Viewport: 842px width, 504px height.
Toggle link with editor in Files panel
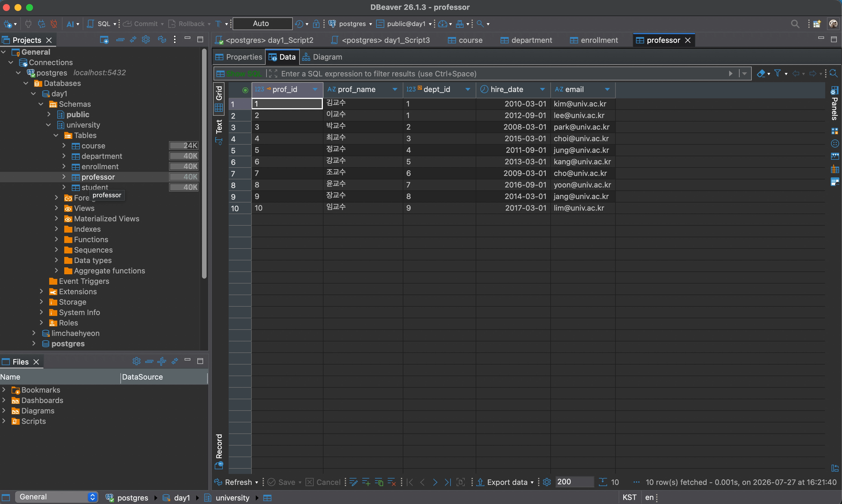click(x=175, y=361)
